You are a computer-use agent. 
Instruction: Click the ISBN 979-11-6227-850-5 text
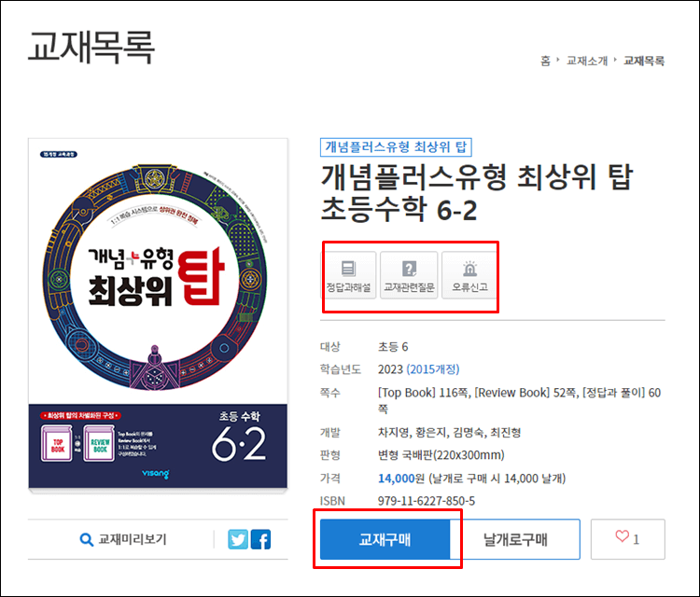[x=427, y=501]
